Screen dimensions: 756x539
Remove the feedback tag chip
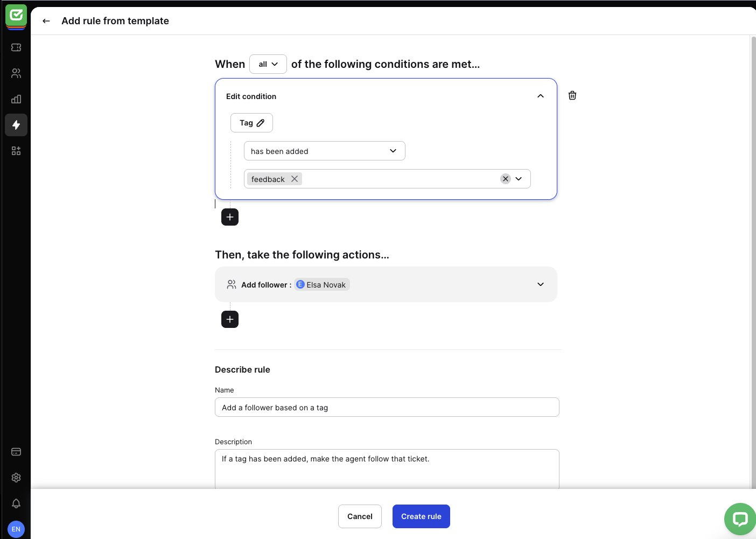click(295, 179)
